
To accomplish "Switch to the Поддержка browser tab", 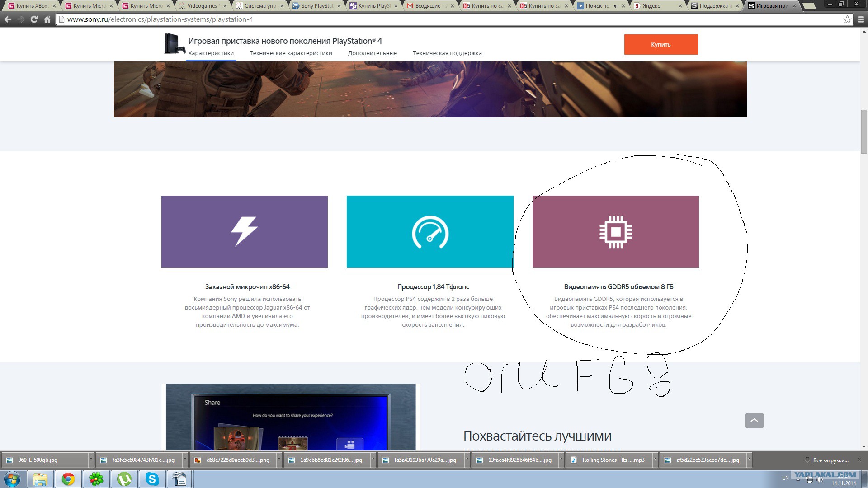I will pyautogui.click(x=715, y=6).
